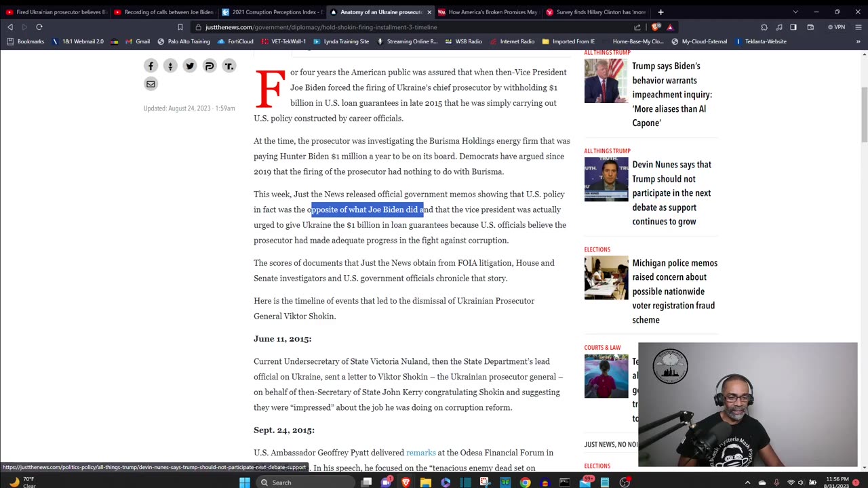This screenshot has width=868, height=488.
Task: Open Internet Radio bookmark
Action: point(512,41)
